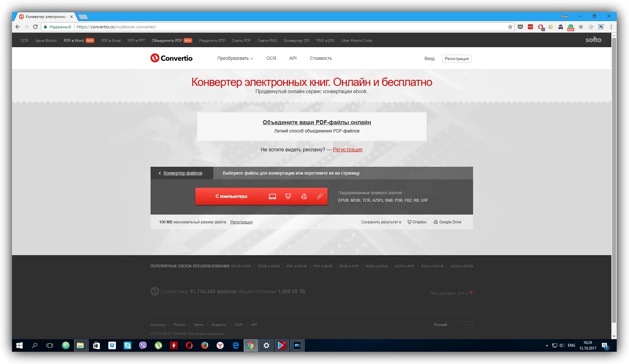Reload the page
This screenshot has height=364, width=629.
35,27
